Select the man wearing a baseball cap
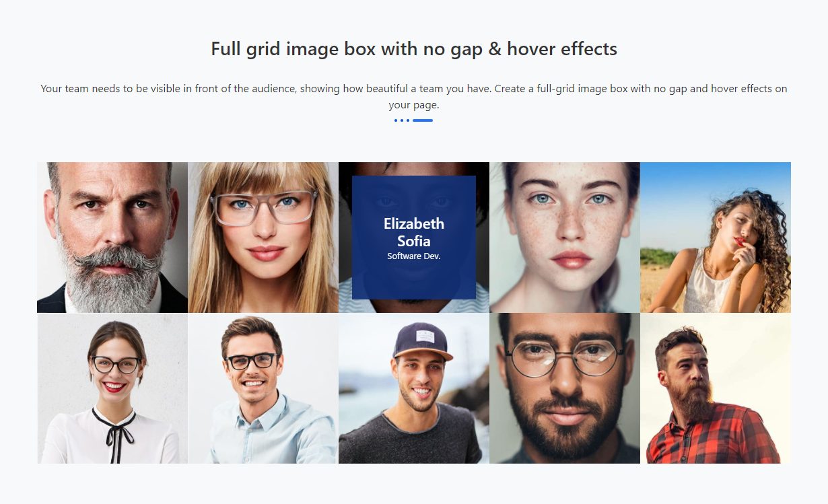 pyautogui.click(x=414, y=388)
